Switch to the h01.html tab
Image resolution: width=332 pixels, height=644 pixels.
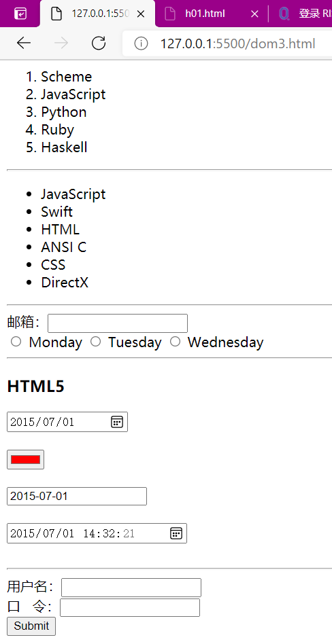(x=205, y=14)
